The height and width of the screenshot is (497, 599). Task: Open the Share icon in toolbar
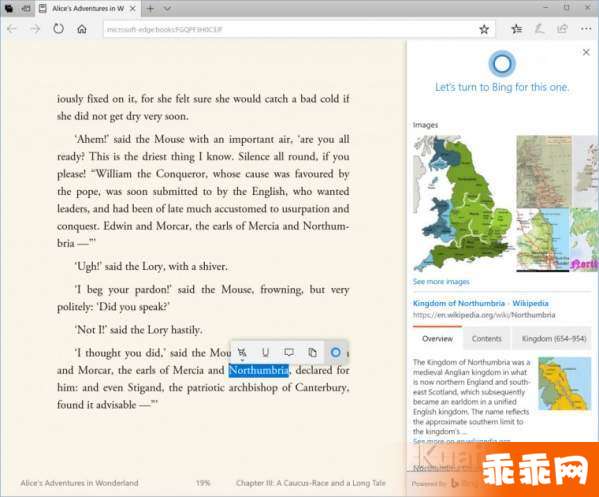pyautogui.click(x=562, y=29)
